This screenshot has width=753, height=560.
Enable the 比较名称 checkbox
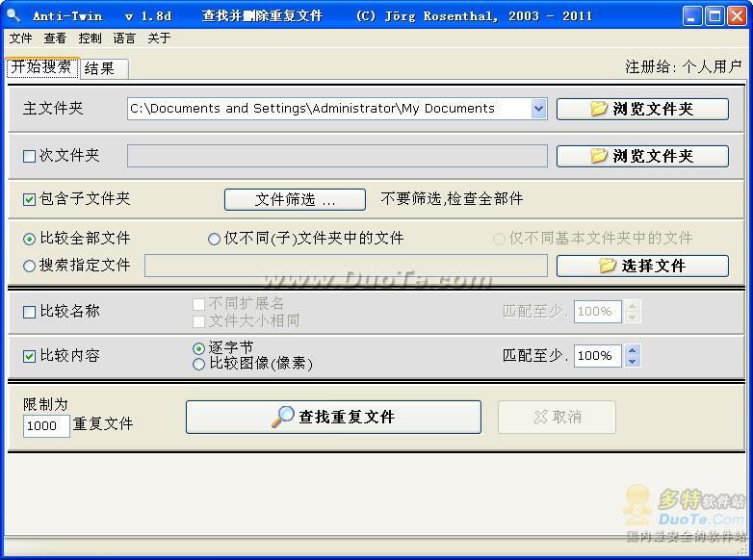29,312
